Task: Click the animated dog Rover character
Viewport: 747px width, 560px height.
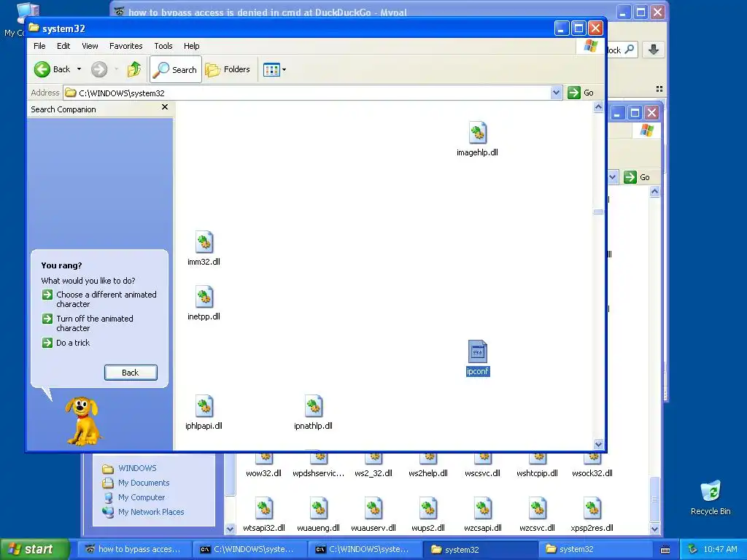Action: tap(83, 421)
